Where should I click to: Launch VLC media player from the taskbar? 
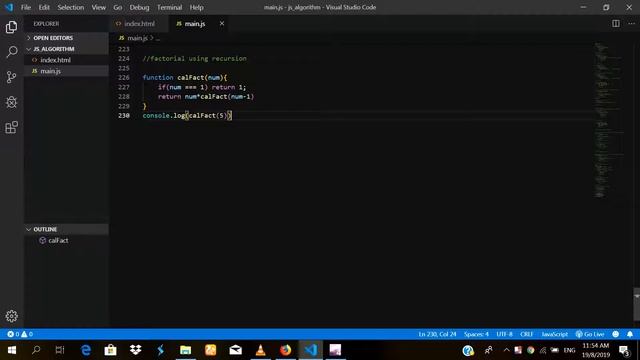pos(260,350)
